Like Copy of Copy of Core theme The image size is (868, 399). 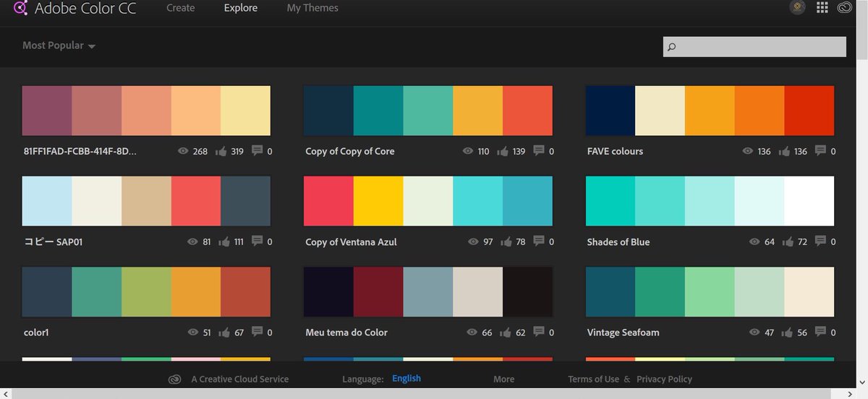point(503,151)
